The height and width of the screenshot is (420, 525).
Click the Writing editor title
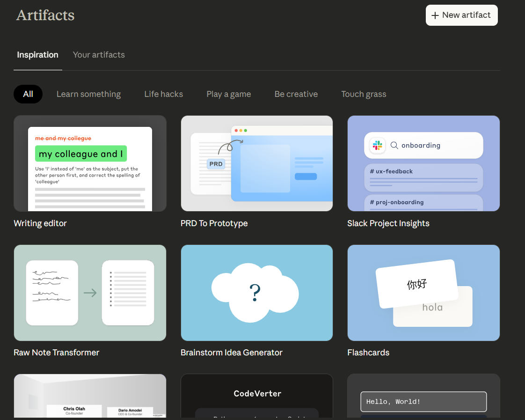pos(40,223)
